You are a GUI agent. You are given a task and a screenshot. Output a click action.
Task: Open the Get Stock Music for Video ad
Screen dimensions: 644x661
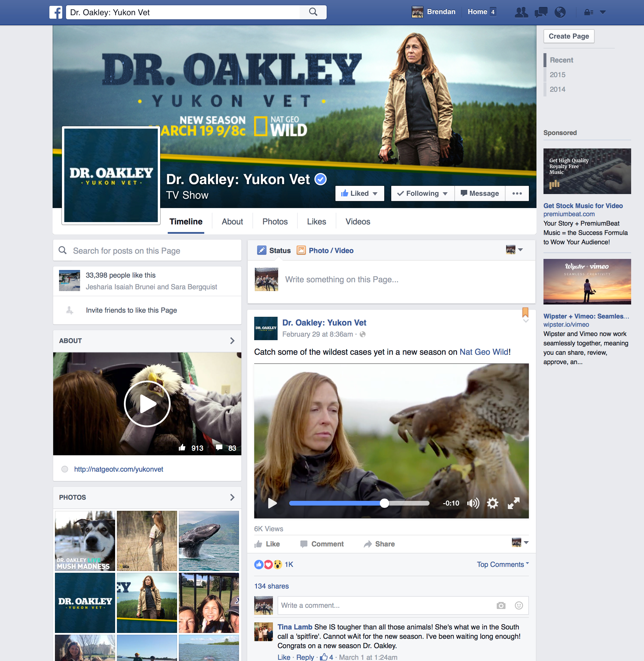[x=583, y=206]
